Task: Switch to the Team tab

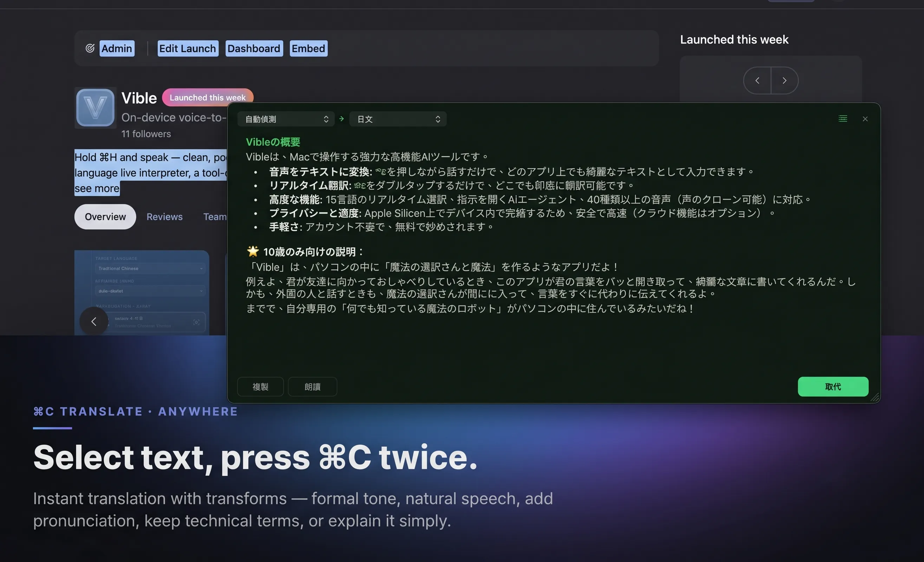Action: (215, 217)
